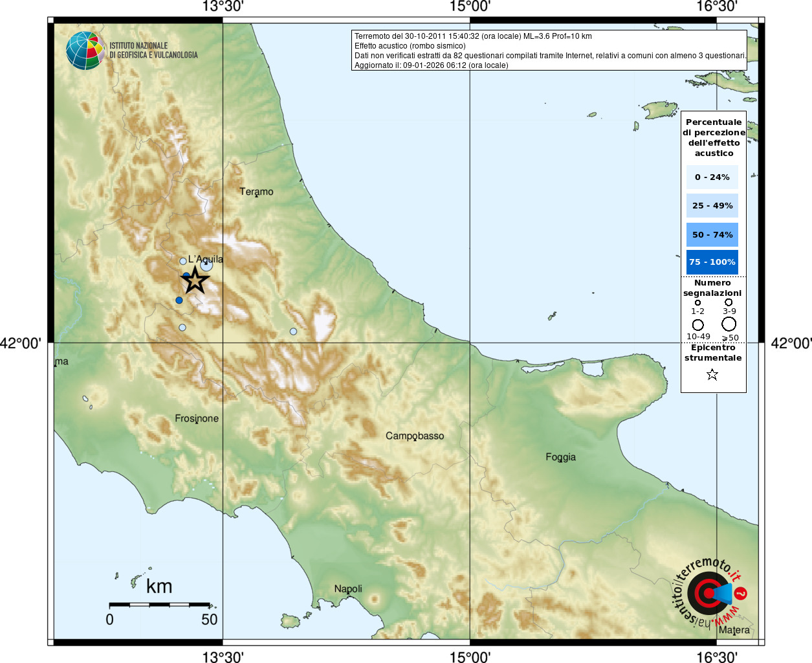
Task: Click the Napoli city label
Action: 348,589
